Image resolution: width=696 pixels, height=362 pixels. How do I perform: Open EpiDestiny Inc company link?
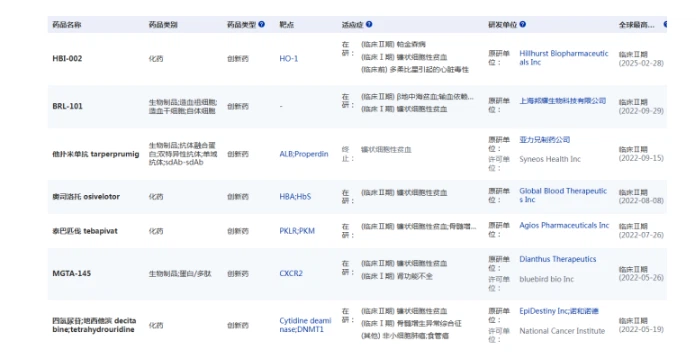[543, 311]
